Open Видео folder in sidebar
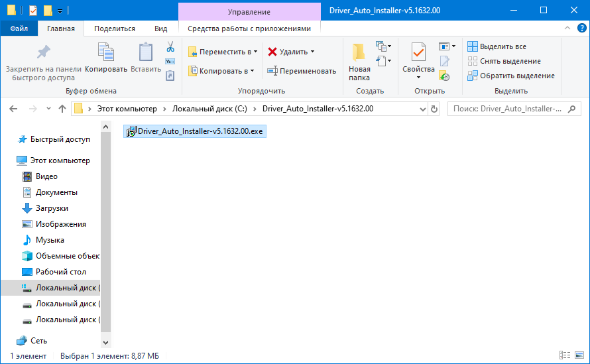590x364 pixels. pos(40,176)
